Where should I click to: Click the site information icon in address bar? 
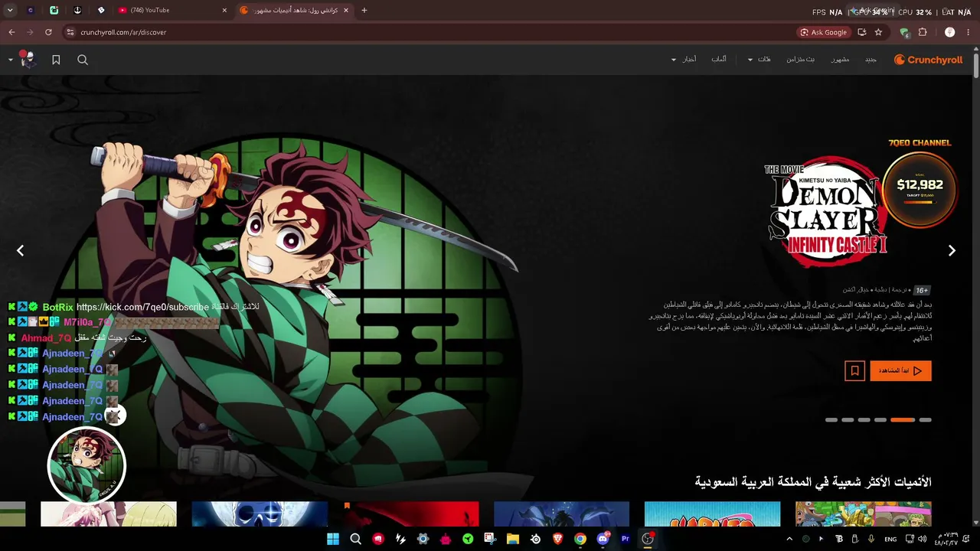click(70, 32)
